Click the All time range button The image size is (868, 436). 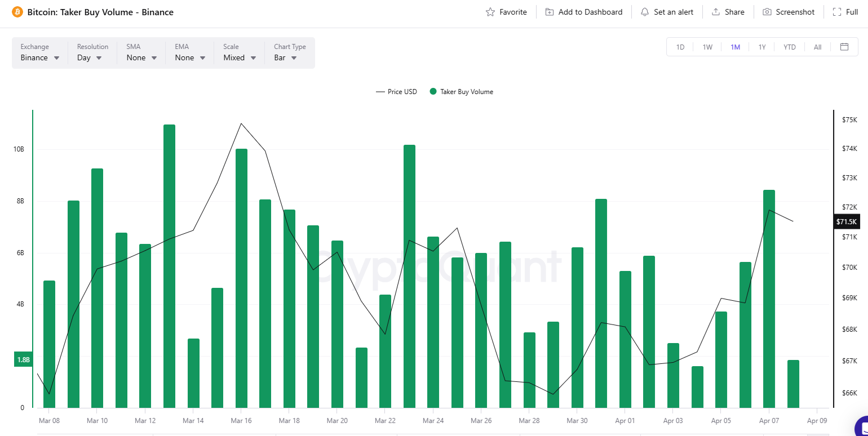[817, 47]
